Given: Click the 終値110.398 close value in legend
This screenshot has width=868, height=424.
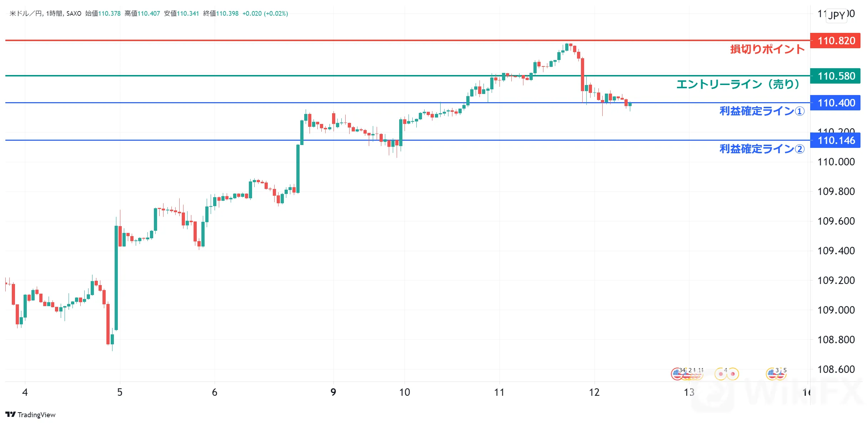Looking at the screenshot, I should click(x=221, y=14).
